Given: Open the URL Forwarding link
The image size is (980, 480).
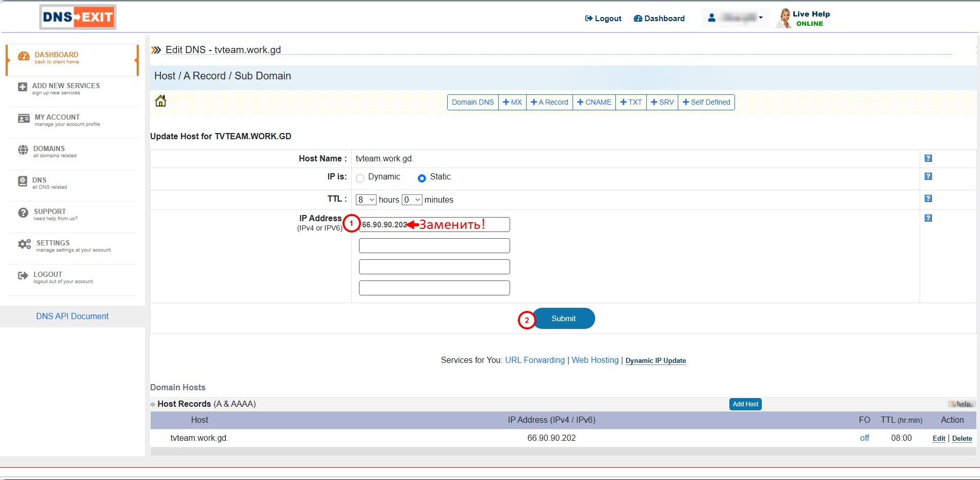Looking at the screenshot, I should tap(535, 360).
